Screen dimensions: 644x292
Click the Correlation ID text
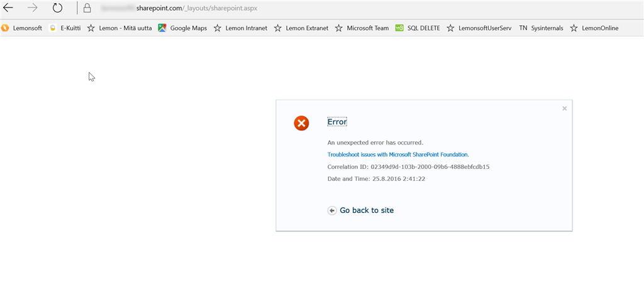click(408, 167)
